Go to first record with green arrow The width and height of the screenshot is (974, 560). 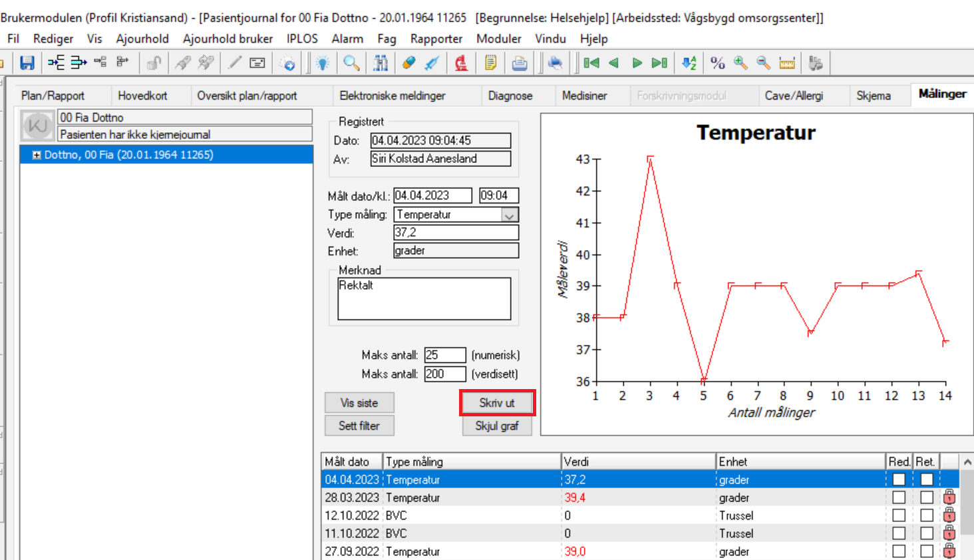point(591,63)
